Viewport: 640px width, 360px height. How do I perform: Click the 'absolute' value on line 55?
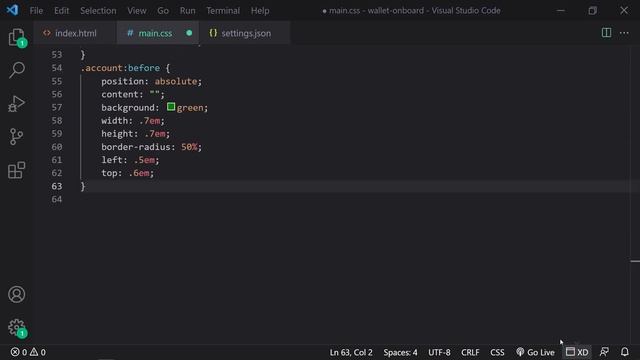pyautogui.click(x=176, y=81)
